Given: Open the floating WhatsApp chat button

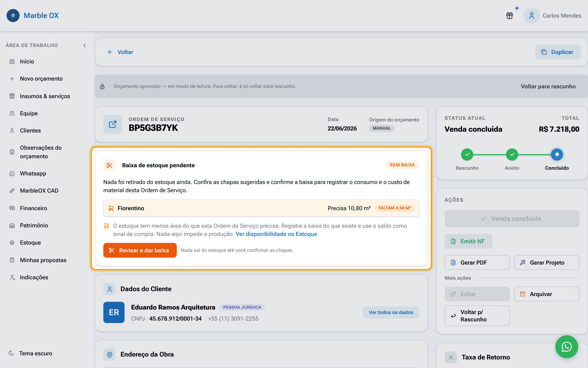Looking at the screenshot, I should [x=567, y=347].
